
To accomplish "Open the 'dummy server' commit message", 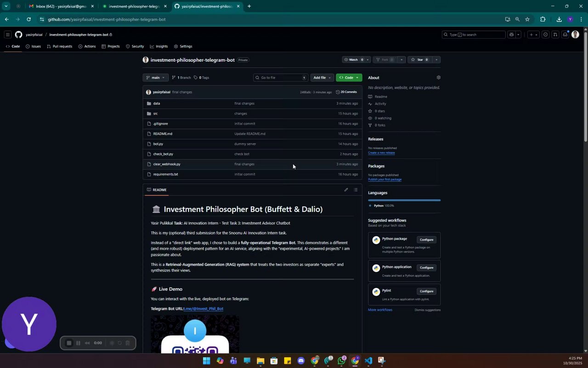I will (245, 144).
